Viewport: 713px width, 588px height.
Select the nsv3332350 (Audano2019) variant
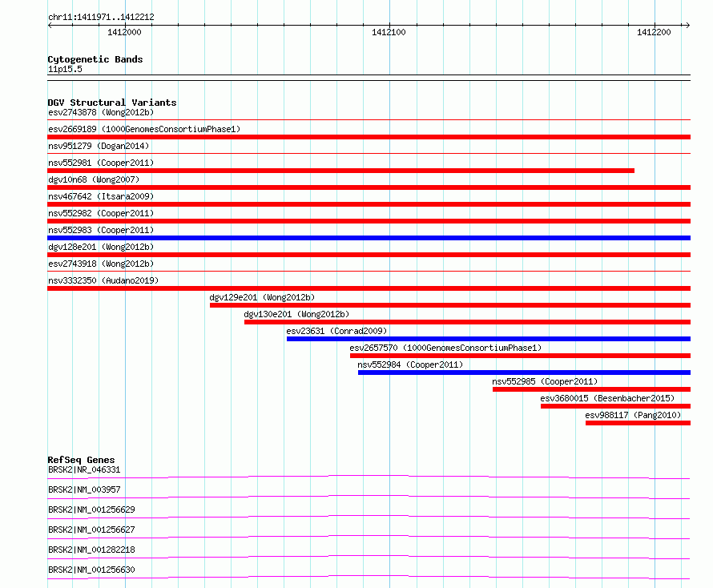(x=103, y=280)
